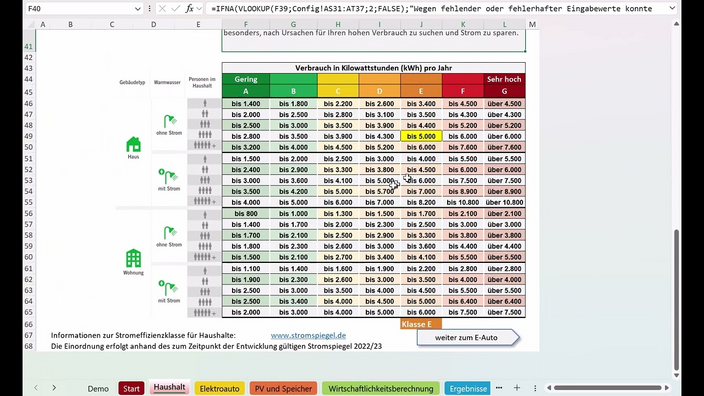Select the Gering header cell
Screen dimensions: 704x396
pos(246,79)
